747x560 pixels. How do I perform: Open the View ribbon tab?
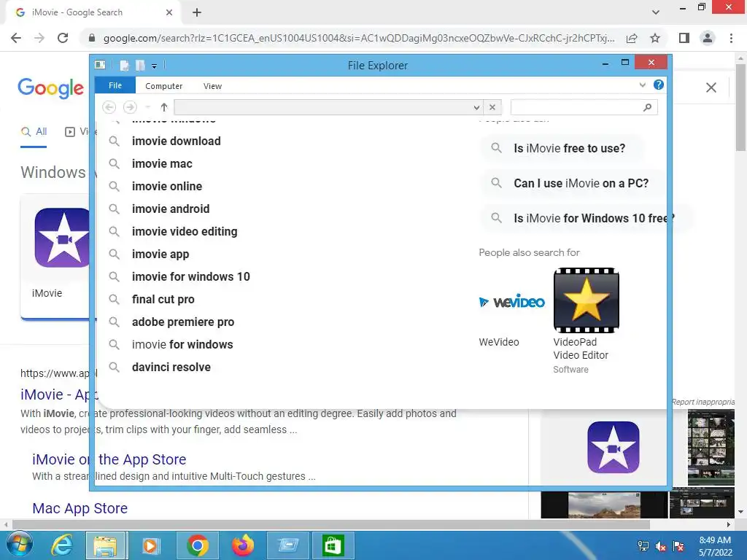click(212, 86)
